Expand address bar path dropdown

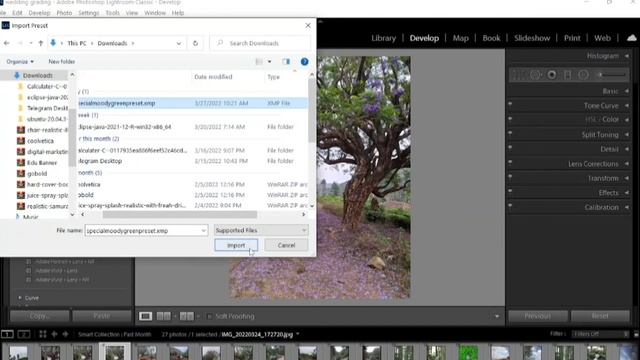pos(178,43)
